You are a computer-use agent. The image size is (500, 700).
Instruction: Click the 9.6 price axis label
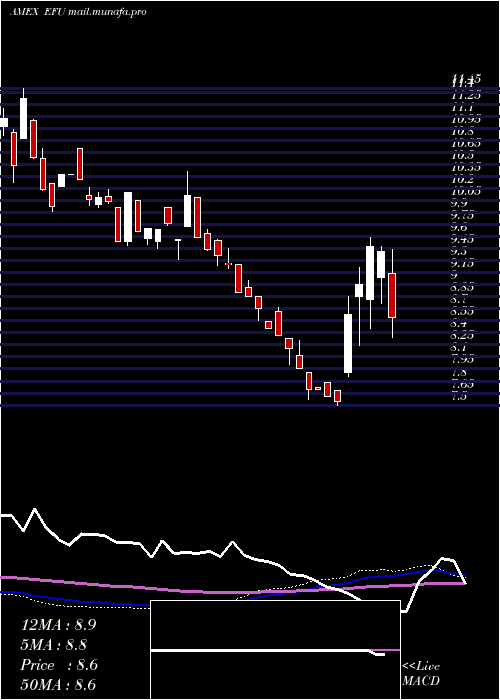[x=459, y=228]
